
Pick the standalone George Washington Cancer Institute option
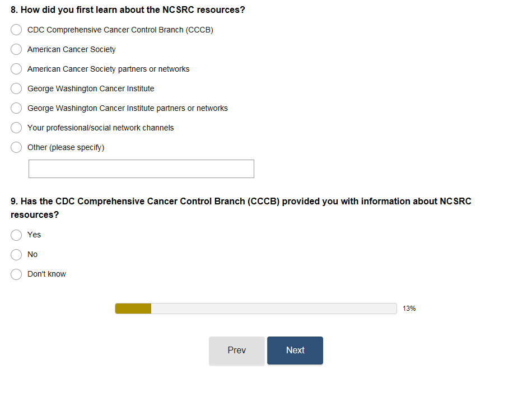pyautogui.click(x=17, y=88)
